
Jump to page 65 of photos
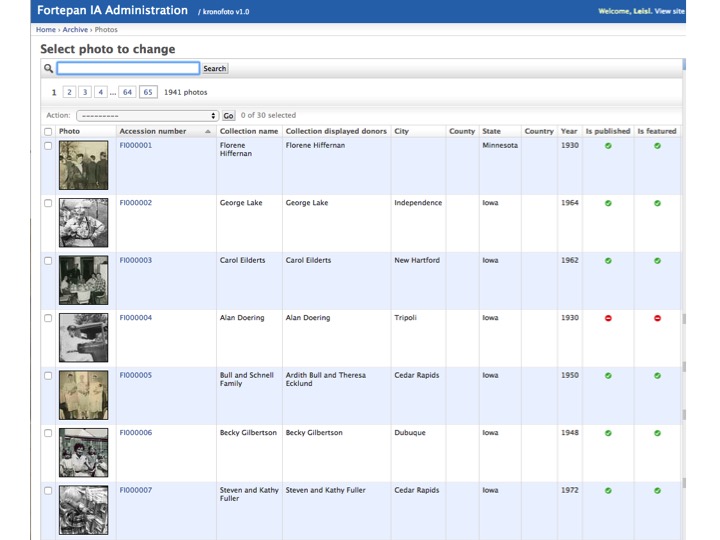click(148, 92)
